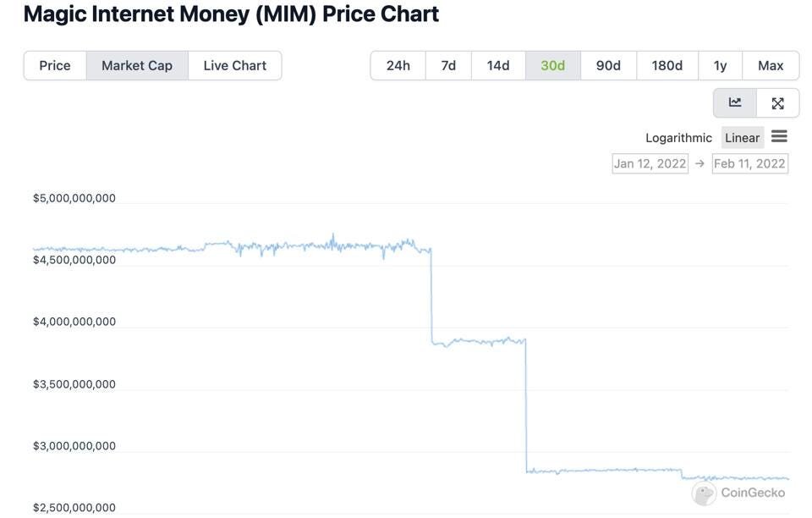
Task: Select the line chart view icon
Action: pos(735,103)
